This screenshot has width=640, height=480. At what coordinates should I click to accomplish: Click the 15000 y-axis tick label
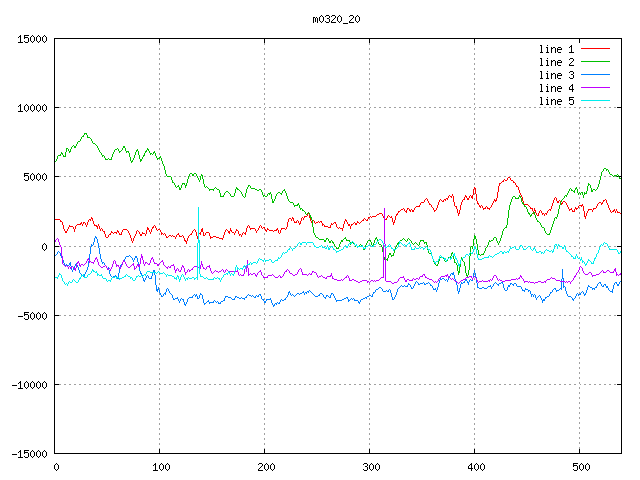[x=31, y=39]
